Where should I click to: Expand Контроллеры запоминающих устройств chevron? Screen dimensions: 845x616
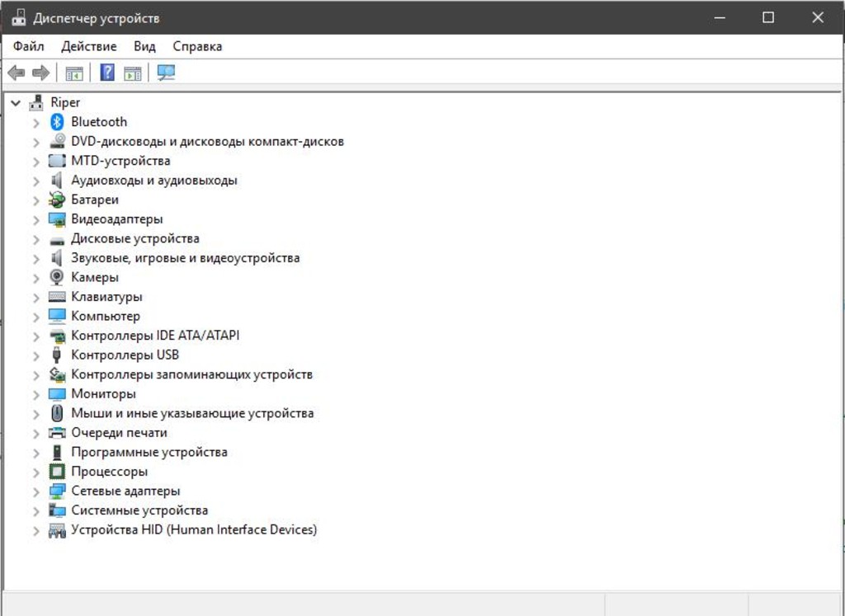coord(36,374)
